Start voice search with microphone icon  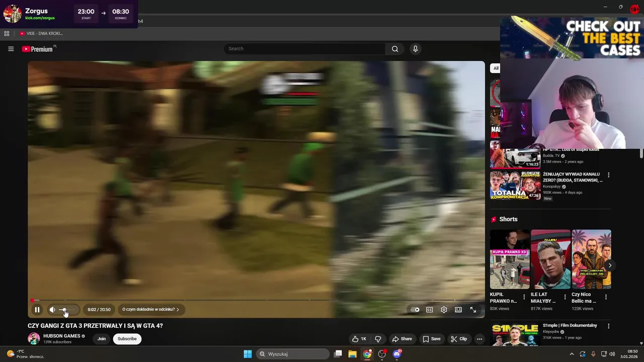click(415, 49)
